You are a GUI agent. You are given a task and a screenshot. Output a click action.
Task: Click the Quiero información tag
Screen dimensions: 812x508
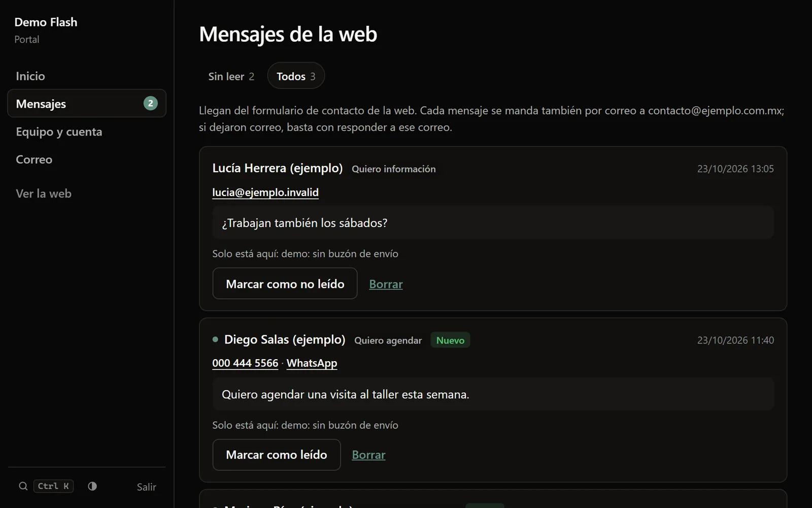click(x=394, y=169)
